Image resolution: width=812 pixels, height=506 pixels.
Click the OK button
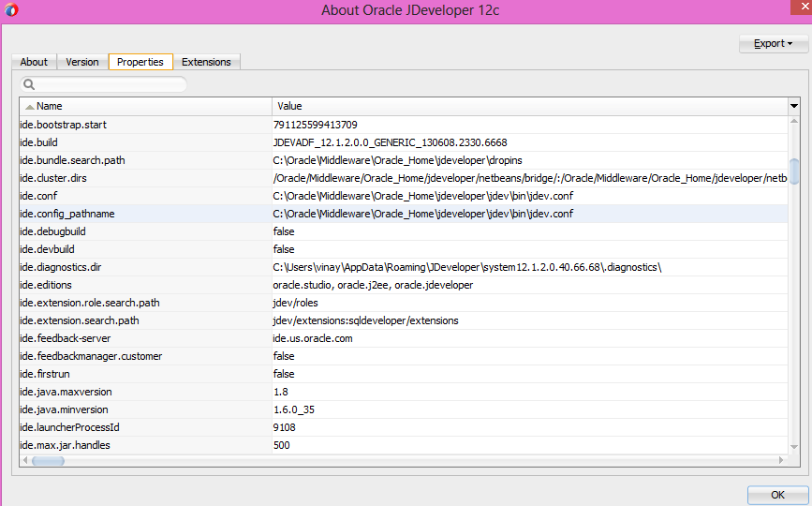[x=777, y=495]
